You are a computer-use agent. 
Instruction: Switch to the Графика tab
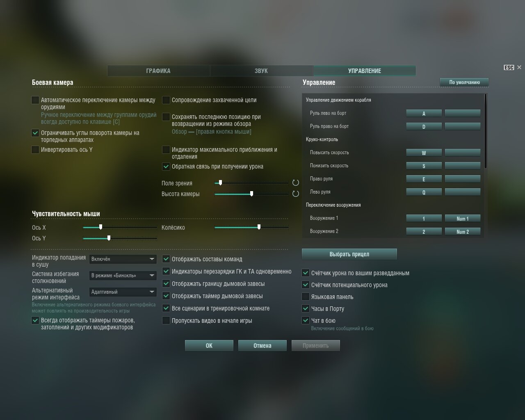click(x=158, y=71)
